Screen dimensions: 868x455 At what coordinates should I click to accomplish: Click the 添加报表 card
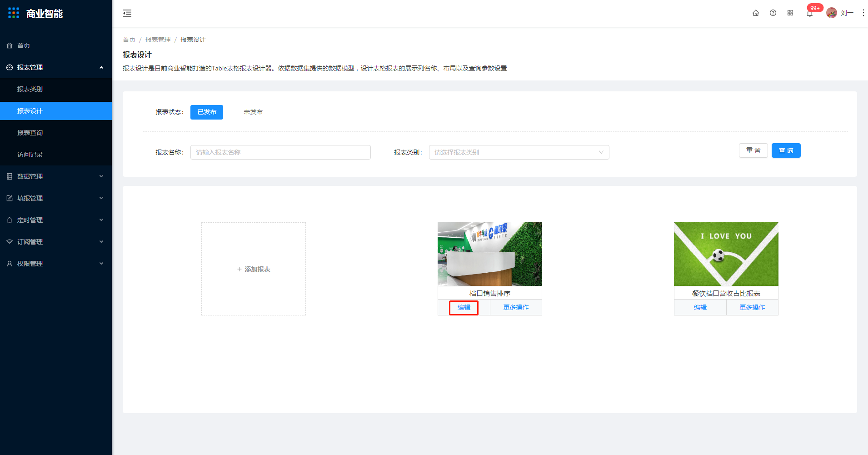(254, 269)
